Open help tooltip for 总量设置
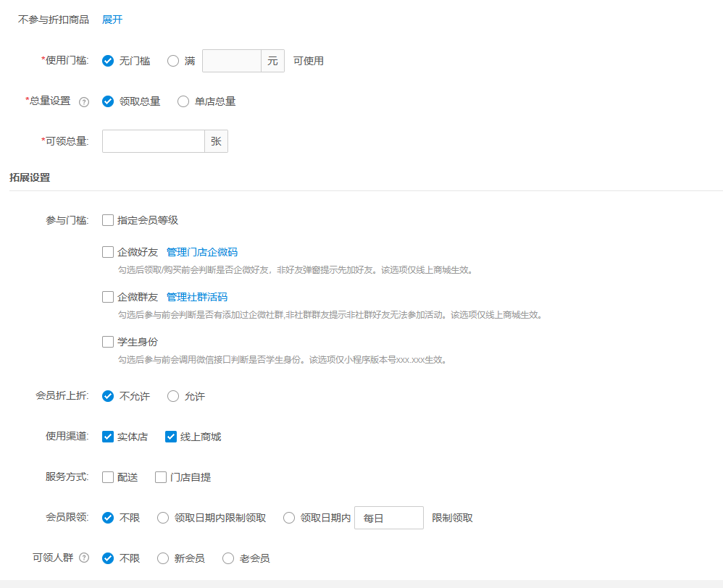This screenshot has width=723, height=588. tap(84, 101)
